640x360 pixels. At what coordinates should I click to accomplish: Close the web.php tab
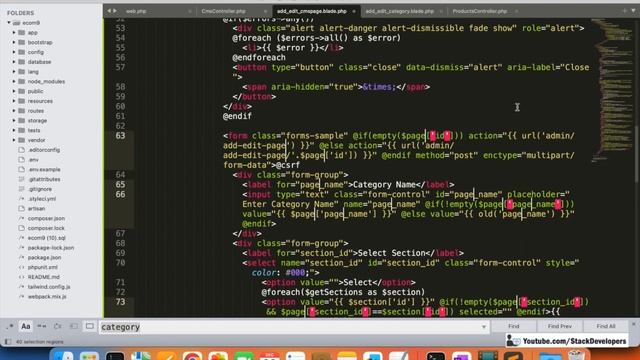(x=190, y=11)
